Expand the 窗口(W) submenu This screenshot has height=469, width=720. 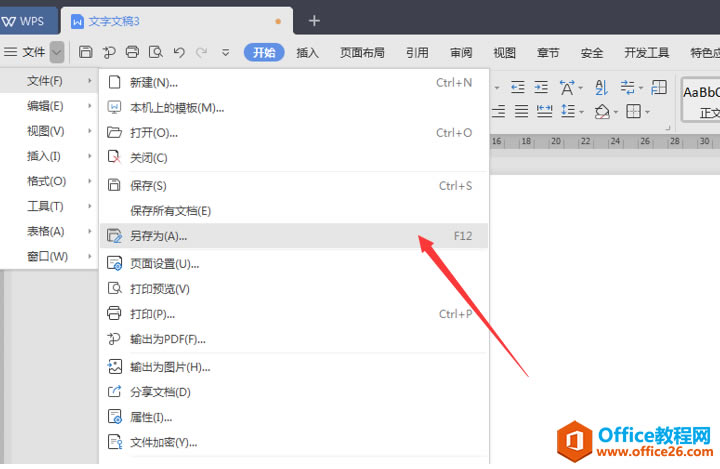[49, 256]
